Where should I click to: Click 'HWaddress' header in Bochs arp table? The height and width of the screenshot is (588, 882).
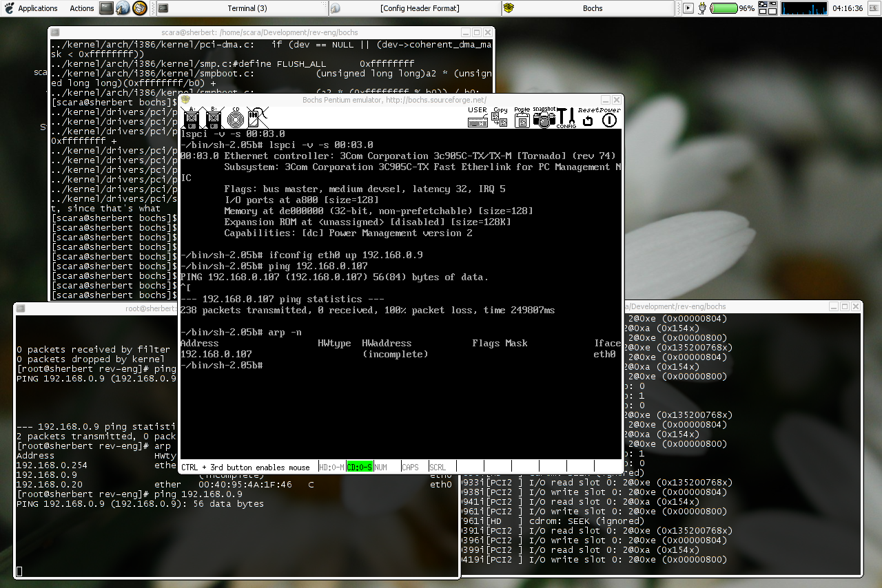387,343
